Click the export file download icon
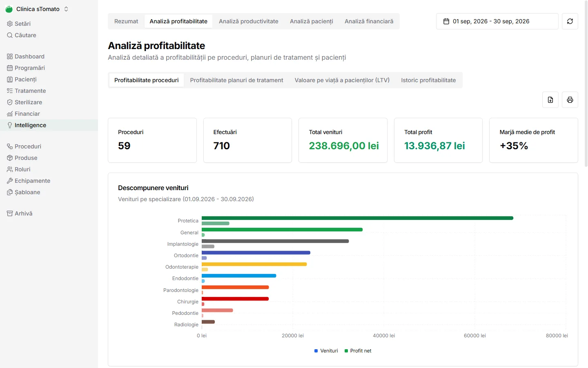The width and height of the screenshot is (588, 368). (x=550, y=100)
